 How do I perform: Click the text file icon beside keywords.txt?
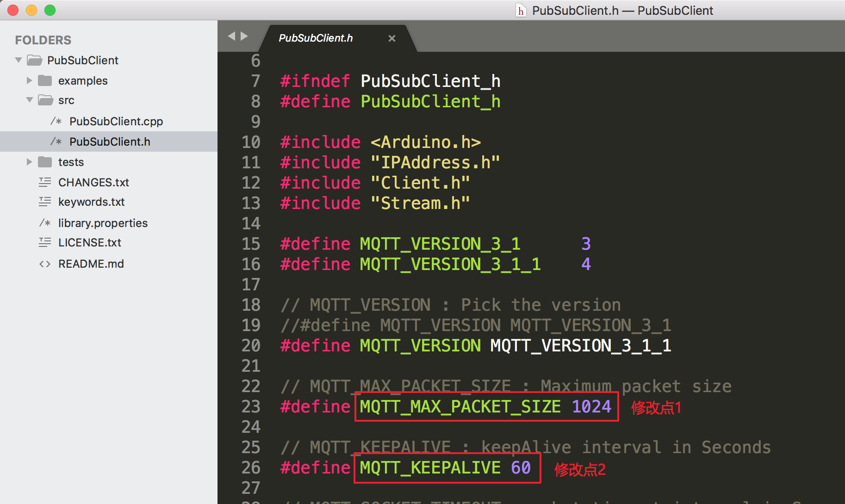(x=45, y=202)
